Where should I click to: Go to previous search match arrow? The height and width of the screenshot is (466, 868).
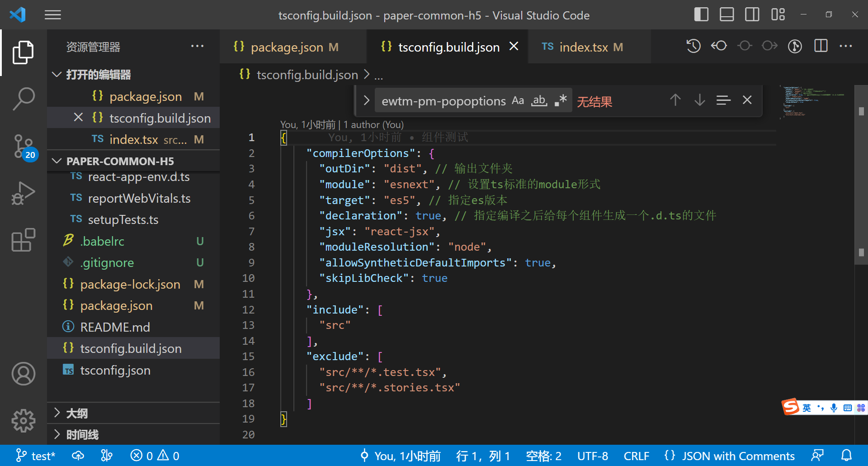click(675, 100)
